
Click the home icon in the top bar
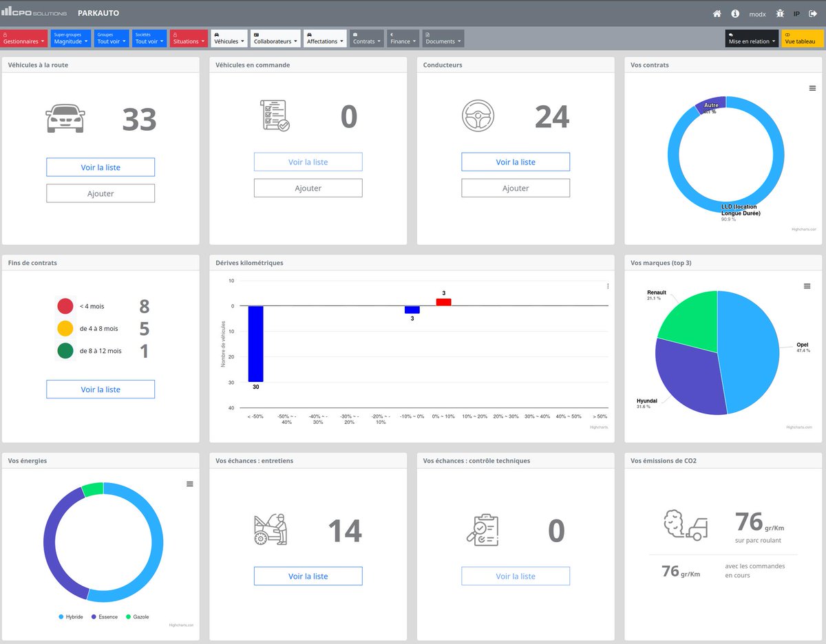[716, 13]
